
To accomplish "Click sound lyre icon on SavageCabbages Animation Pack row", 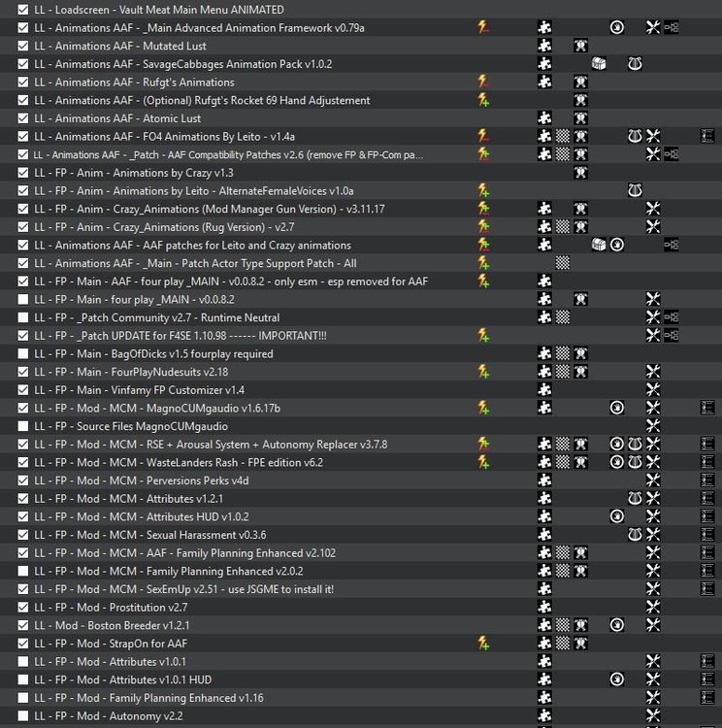I will [x=635, y=64].
